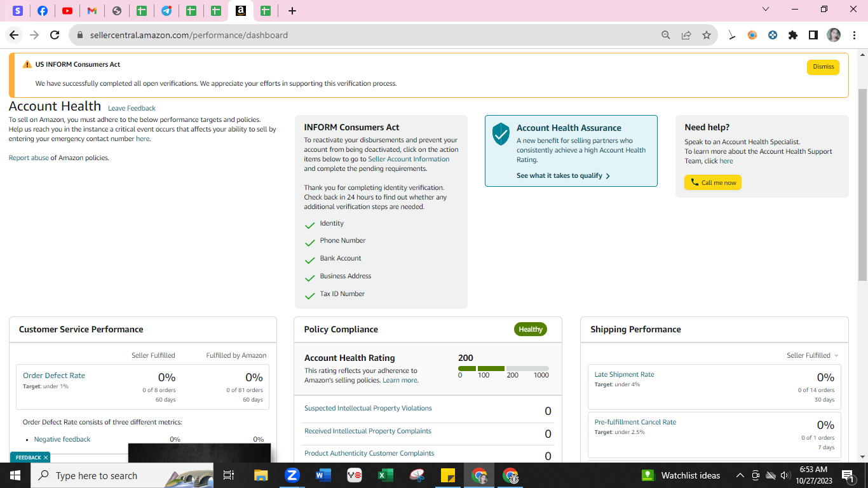Click the Account Health Rating progress bar
The width and height of the screenshot is (868, 488).
(503, 369)
